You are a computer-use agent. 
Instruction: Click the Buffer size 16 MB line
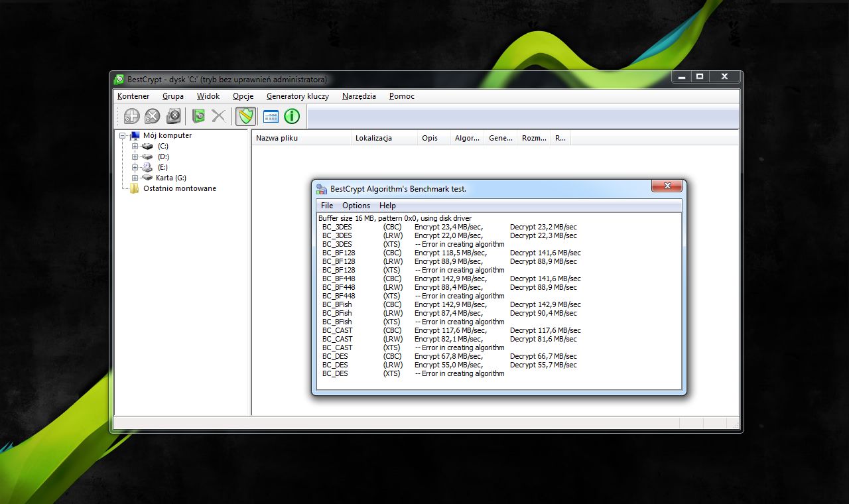click(x=395, y=218)
